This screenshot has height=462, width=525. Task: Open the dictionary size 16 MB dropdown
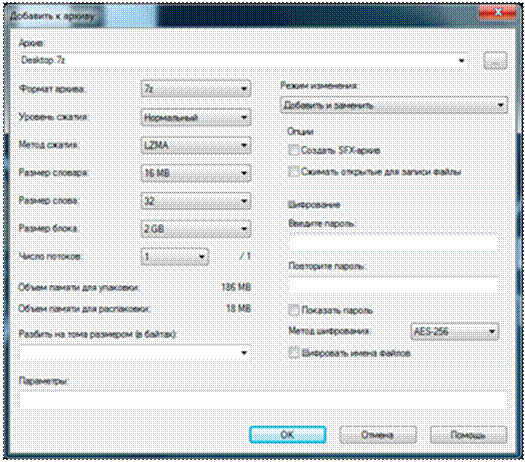(x=196, y=173)
